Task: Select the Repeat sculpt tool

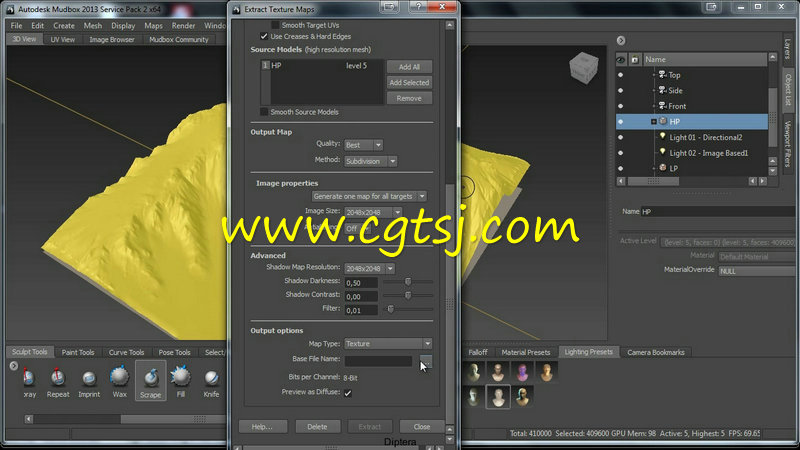Action: pyautogui.click(x=58, y=381)
